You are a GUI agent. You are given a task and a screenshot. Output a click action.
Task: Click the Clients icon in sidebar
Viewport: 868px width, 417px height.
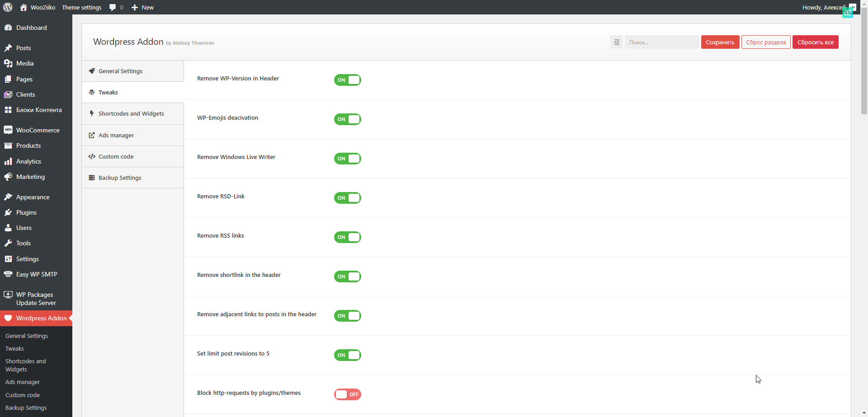click(8, 94)
